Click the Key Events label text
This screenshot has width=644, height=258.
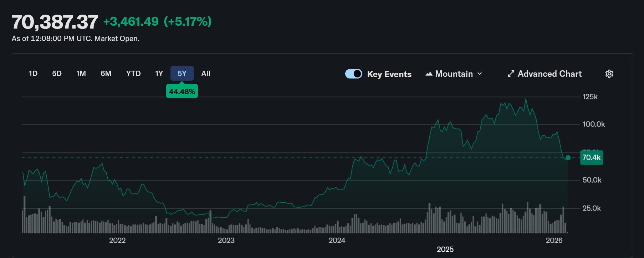389,74
